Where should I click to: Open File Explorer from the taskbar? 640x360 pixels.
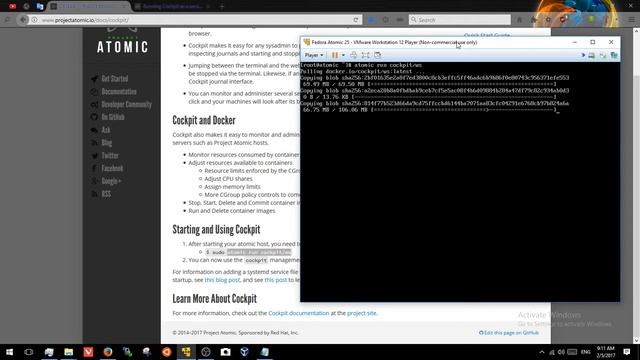68,352
